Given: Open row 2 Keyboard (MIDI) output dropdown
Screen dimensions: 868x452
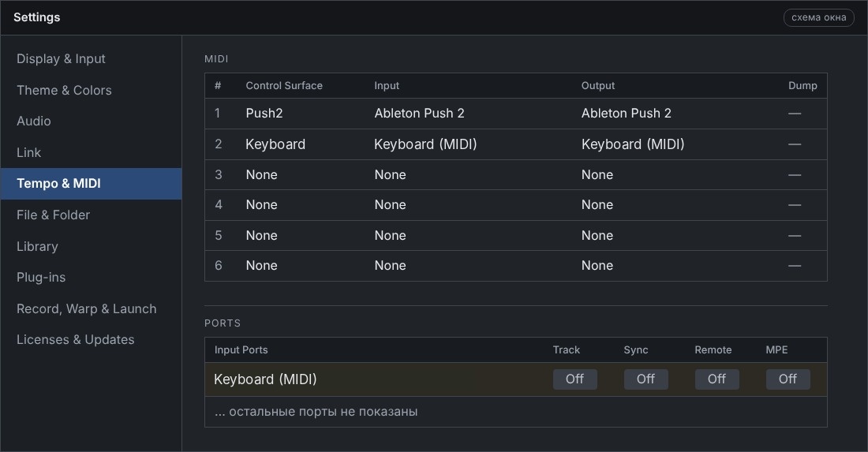Looking at the screenshot, I should point(633,144).
